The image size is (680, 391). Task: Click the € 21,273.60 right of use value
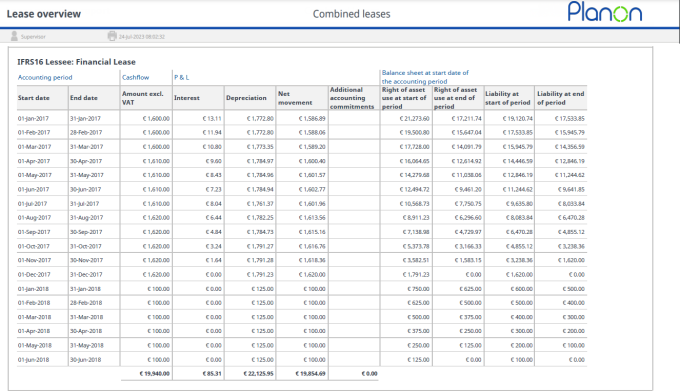click(x=415, y=118)
